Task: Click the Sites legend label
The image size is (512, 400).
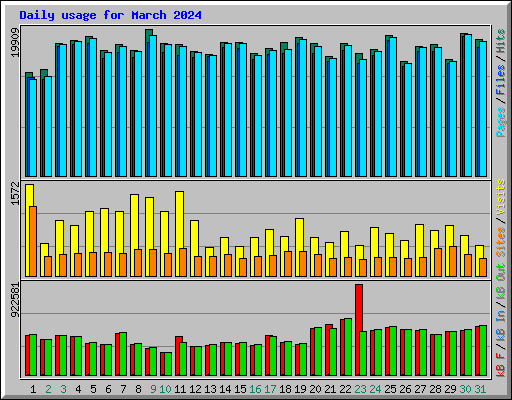Action: coord(501,242)
